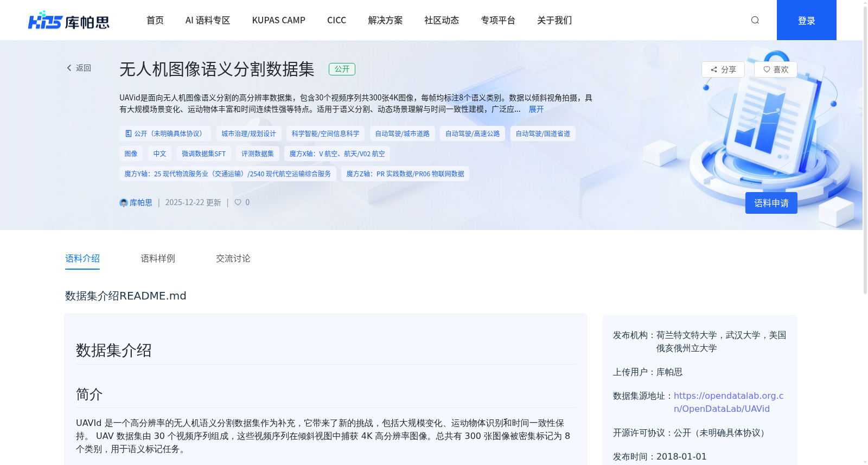Click tag 自动驾驶/城市道路
Viewport: 868px width, 465px height.
pyautogui.click(x=403, y=133)
